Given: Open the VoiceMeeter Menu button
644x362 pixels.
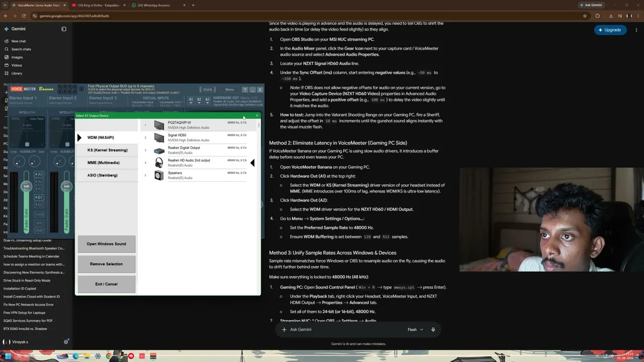Looking at the screenshot, I should click(229, 89).
